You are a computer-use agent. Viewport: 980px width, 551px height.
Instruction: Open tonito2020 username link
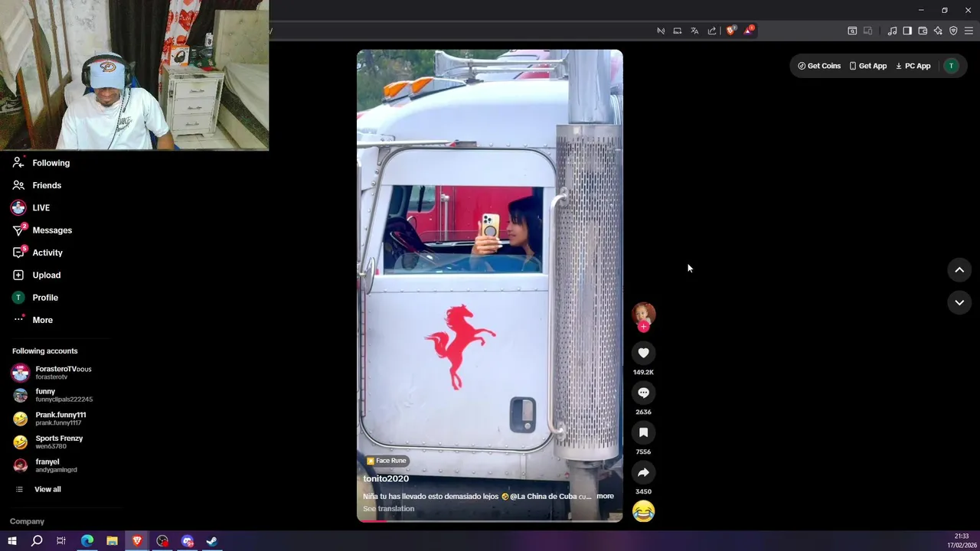tap(386, 478)
